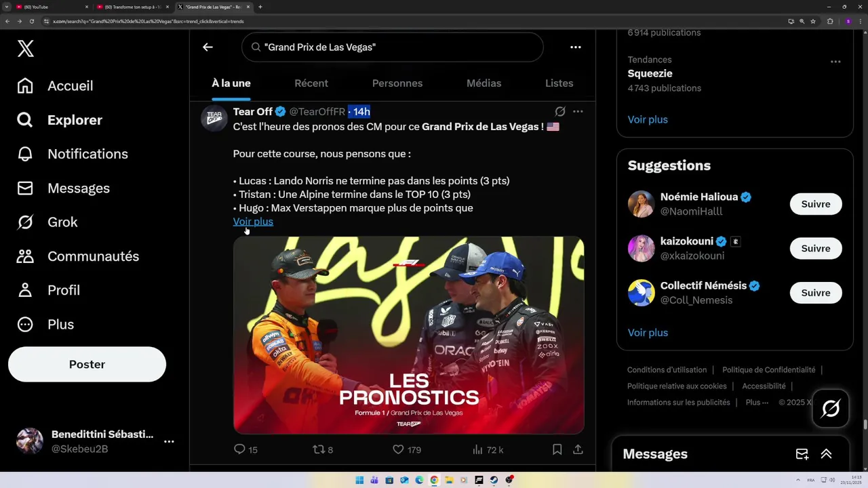Viewport: 868px width, 488px height.
Task: Go back with the arrow icon
Action: 208,47
